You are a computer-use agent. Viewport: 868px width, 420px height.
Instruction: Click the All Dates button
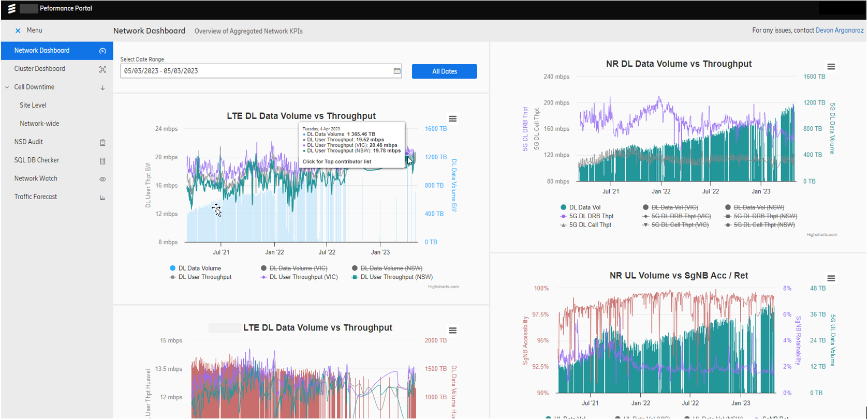point(444,71)
